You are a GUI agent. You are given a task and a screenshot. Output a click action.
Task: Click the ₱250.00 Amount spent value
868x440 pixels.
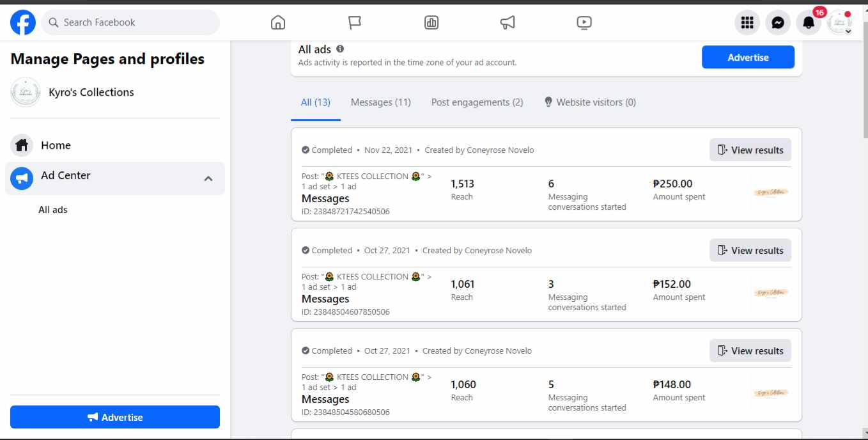672,184
